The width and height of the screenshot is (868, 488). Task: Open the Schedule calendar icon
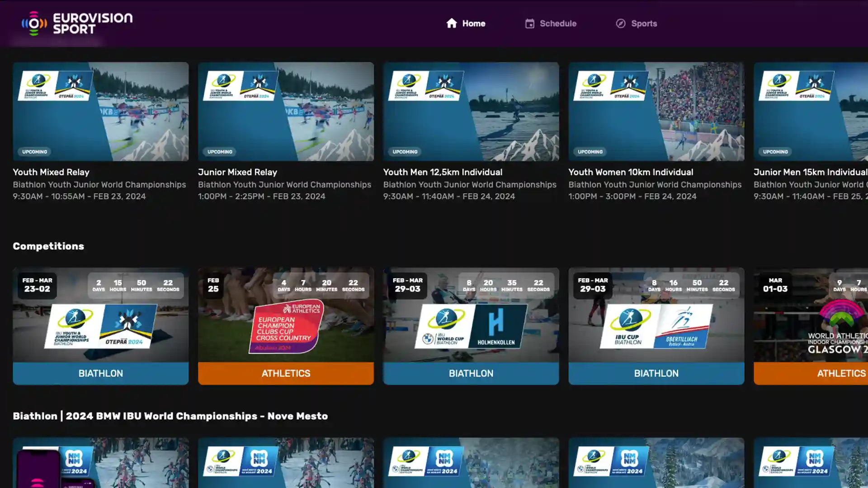pyautogui.click(x=529, y=23)
